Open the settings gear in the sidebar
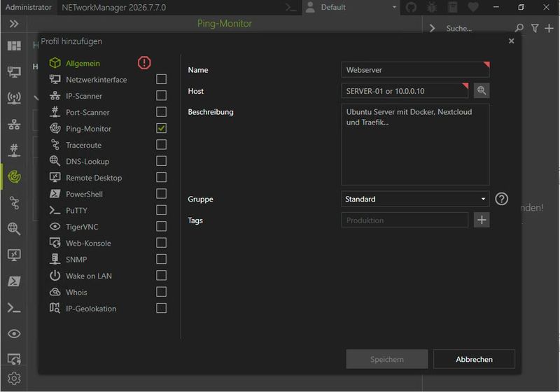The height and width of the screenshot is (392, 560). point(14,379)
